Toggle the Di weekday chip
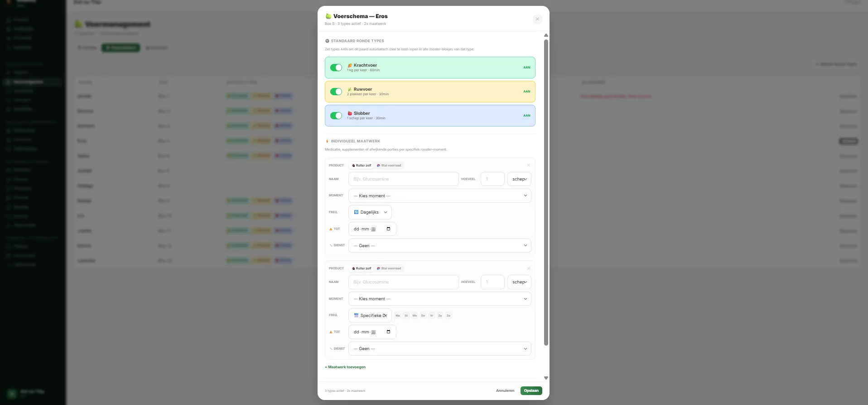 (x=406, y=316)
